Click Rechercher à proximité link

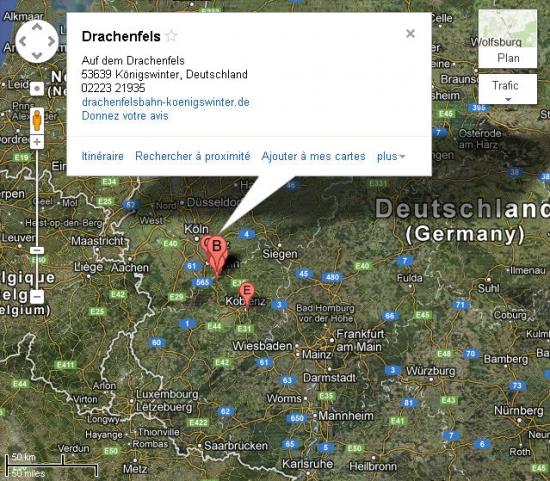[193, 156]
